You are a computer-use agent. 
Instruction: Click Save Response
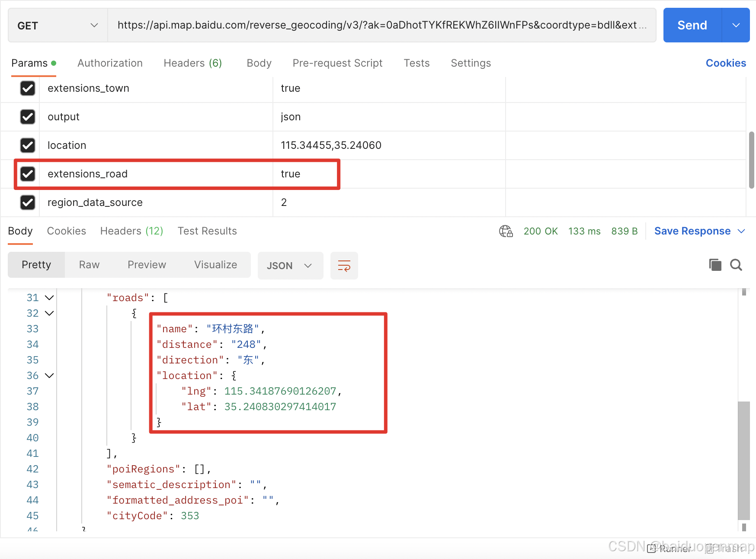pos(692,231)
